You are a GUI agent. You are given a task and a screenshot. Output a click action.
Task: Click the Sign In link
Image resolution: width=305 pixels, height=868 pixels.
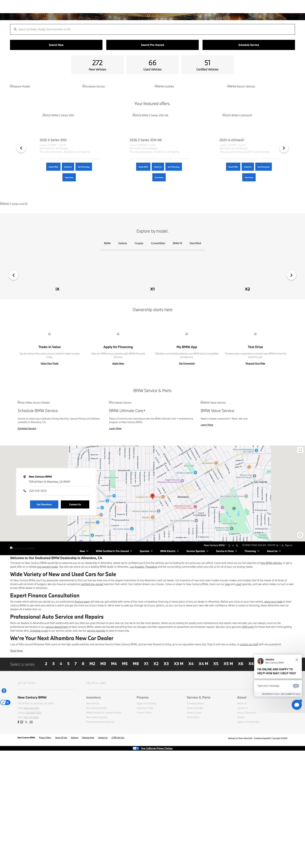[x=288, y=545]
